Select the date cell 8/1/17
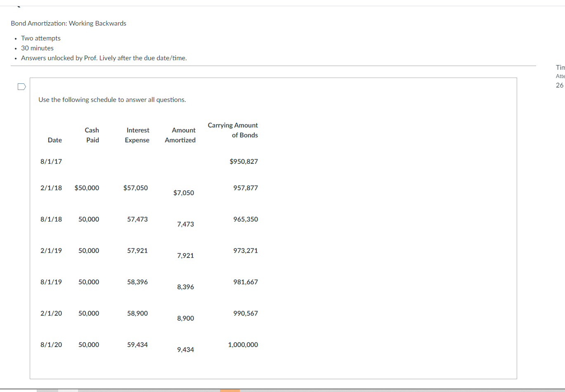Screen dimensions: 565x392 [x=51, y=162]
